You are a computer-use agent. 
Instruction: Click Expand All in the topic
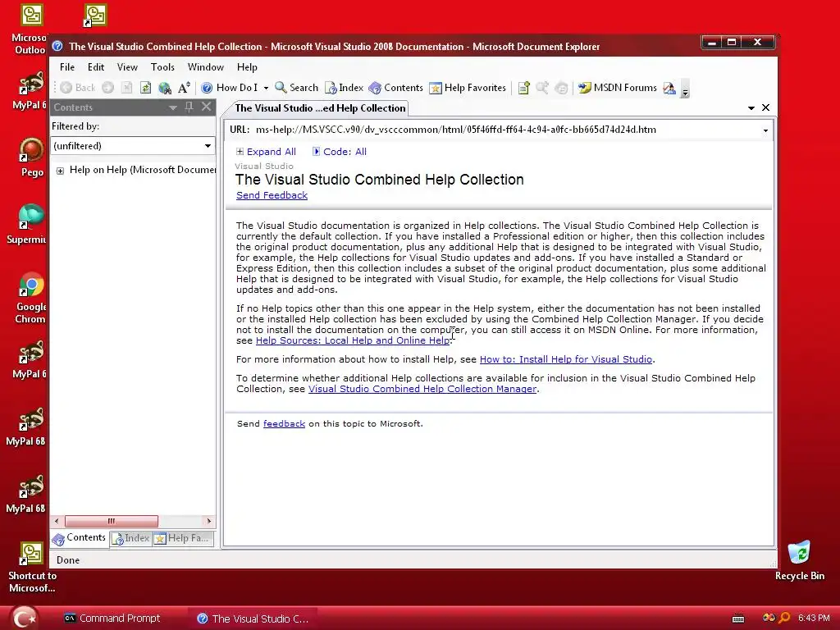click(267, 152)
